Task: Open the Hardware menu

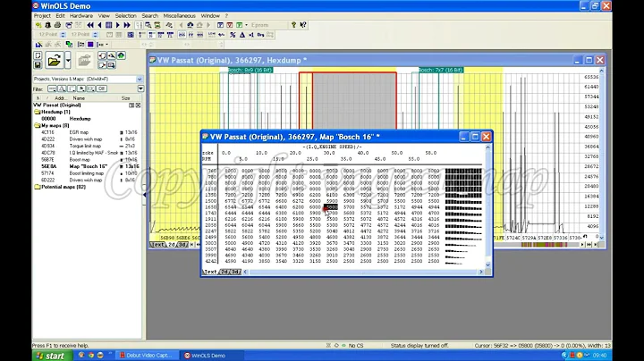Action: click(x=80, y=15)
